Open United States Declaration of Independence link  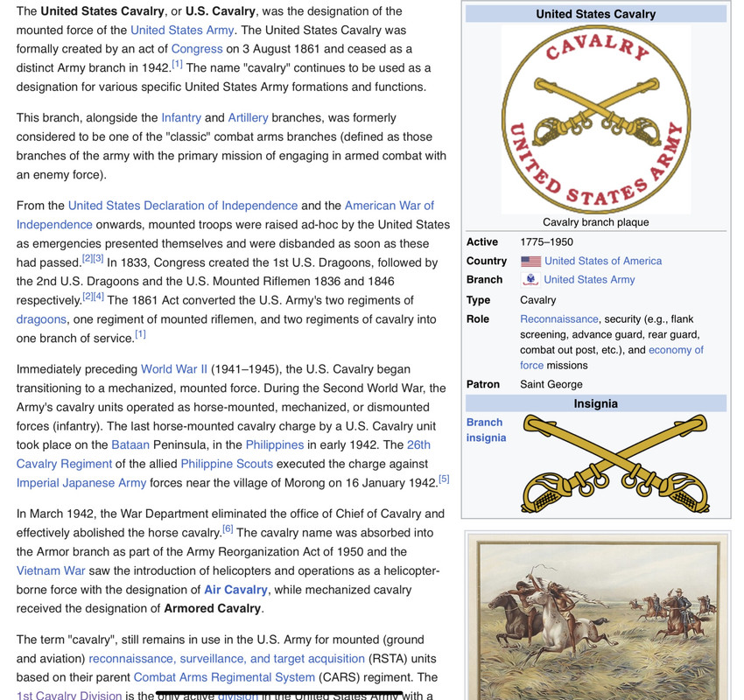(183, 206)
